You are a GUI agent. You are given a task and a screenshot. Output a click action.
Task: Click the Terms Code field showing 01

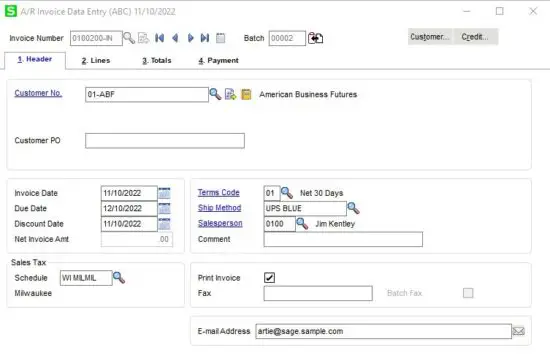pos(272,193)
